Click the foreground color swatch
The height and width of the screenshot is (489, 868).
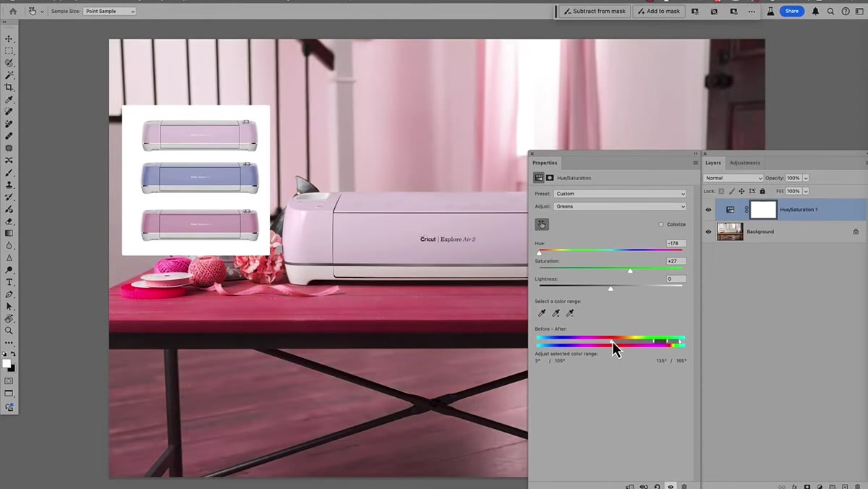(x=7, y=363)
